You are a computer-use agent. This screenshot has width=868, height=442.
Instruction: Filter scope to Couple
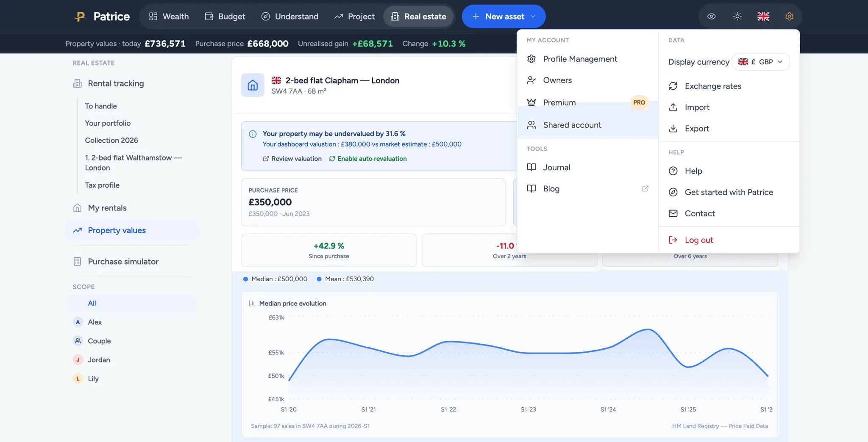point(131,341)
